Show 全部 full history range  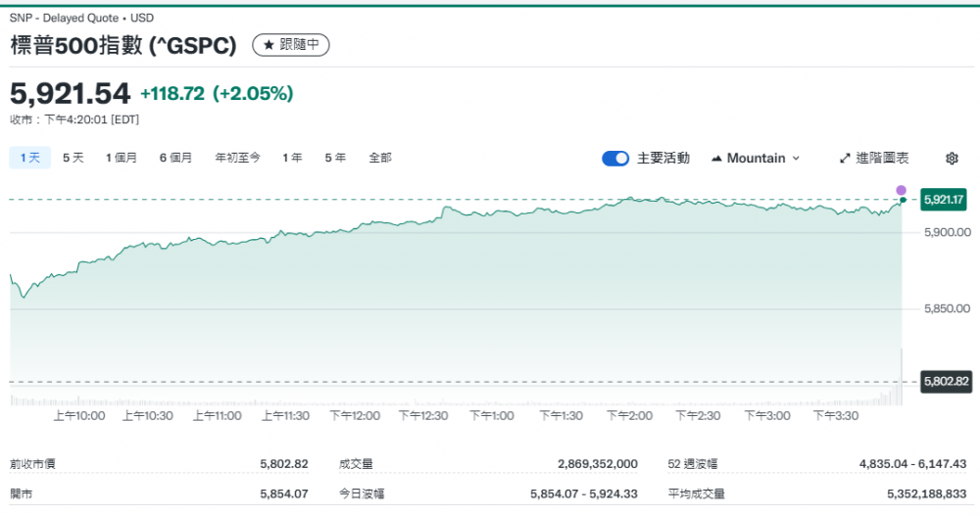point(380,158)
